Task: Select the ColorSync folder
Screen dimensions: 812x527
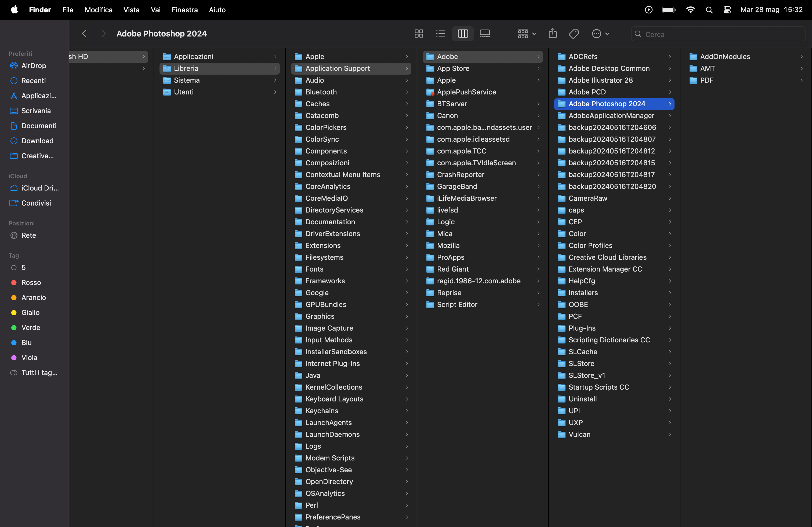Action: (x=351, y=140)
